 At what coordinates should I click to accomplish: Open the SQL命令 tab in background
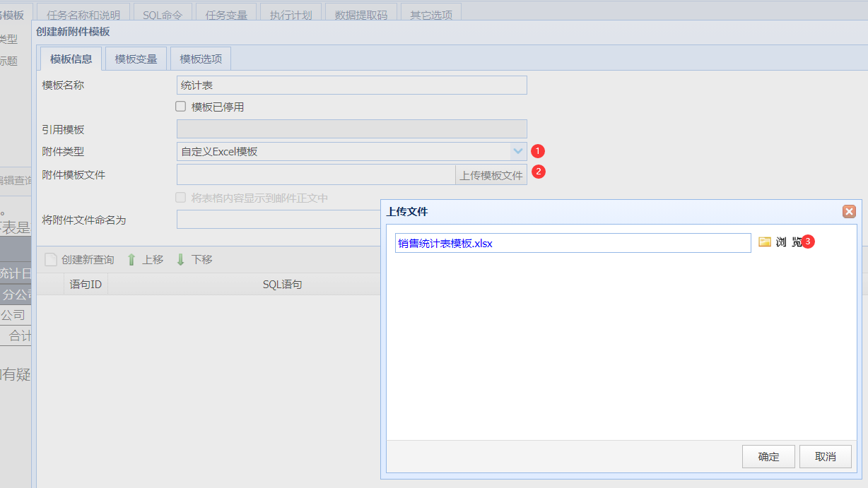pyautogui.click(x=163, y=15)
